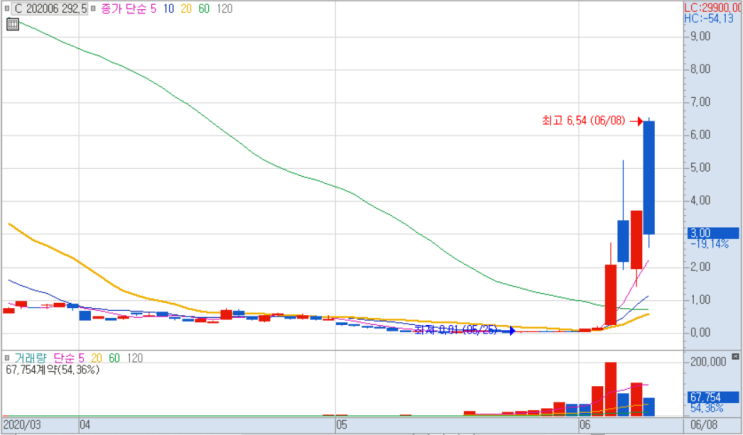Click the 54.36% value on volume axis

pos(707,408)
